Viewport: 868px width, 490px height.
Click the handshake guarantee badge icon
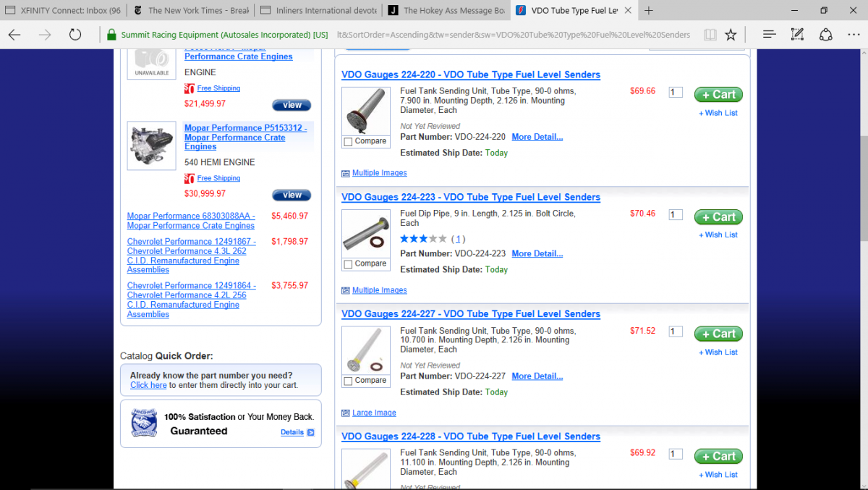pos(144,424)
